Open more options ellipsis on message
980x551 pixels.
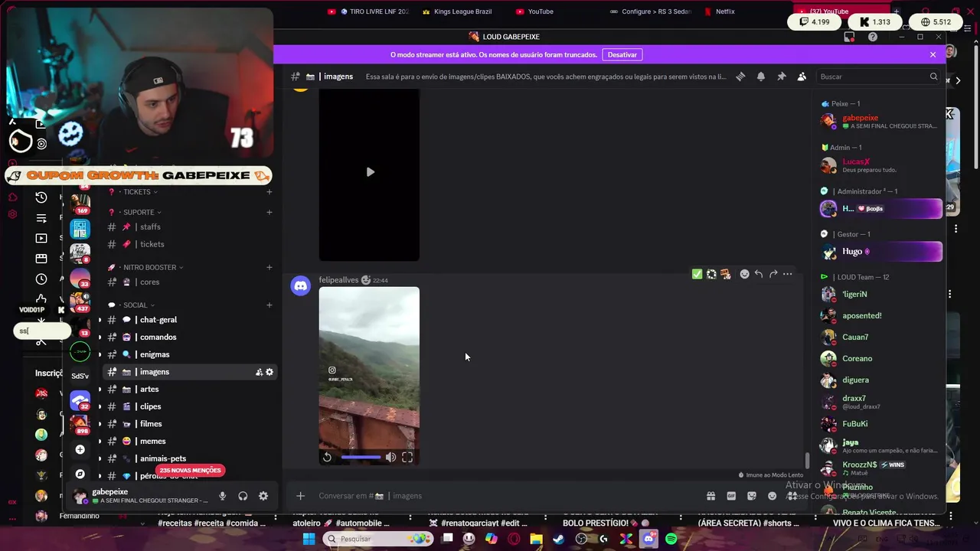pyautogui.click(x=787, y=274)
